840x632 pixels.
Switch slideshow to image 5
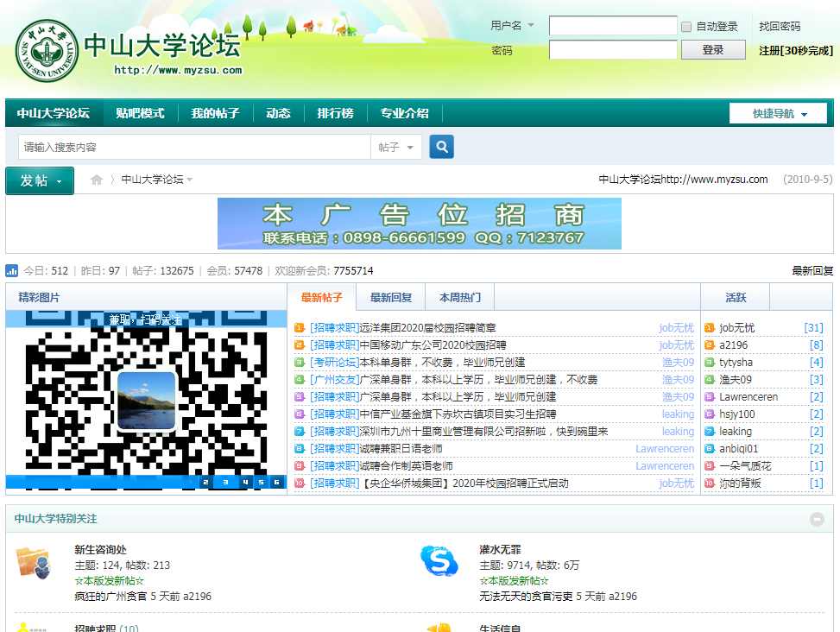261,482
